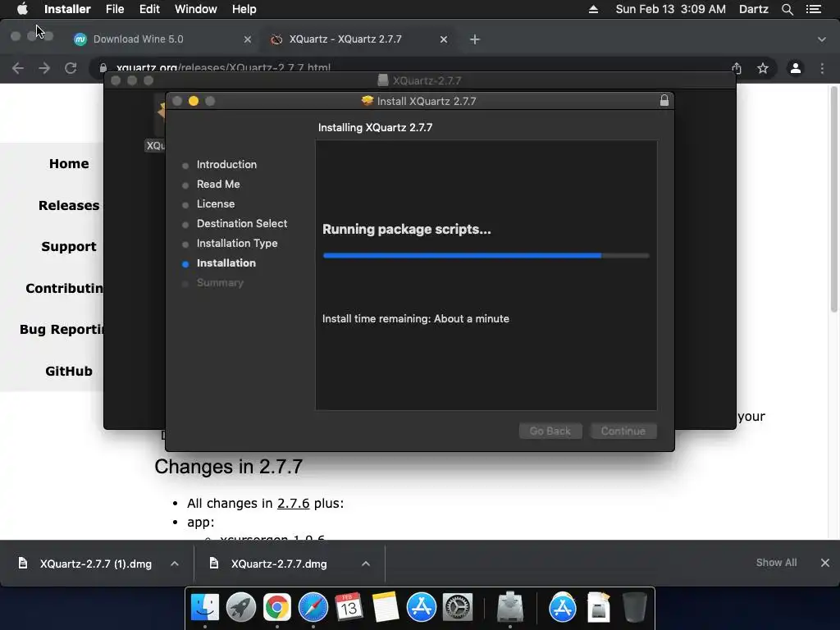Open Home in site sidebar
The image size is (840, 630).
click(69, 163)
